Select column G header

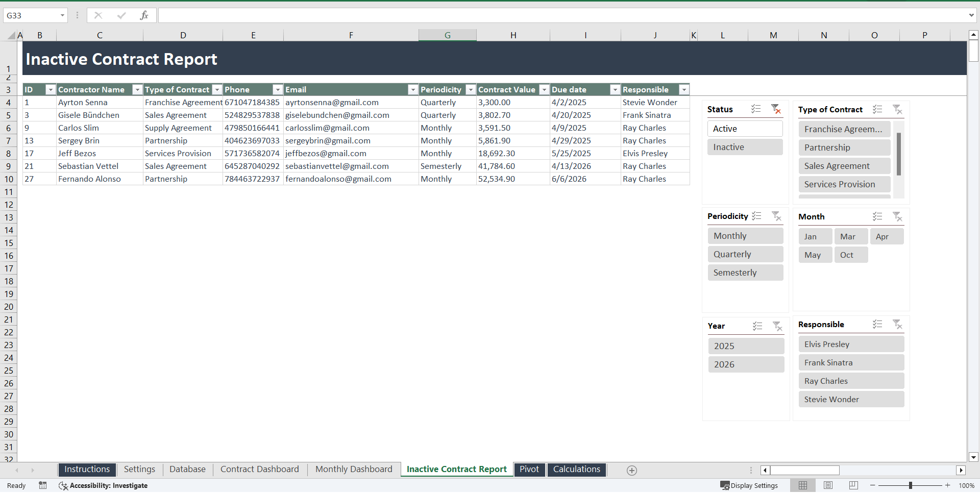448,35
